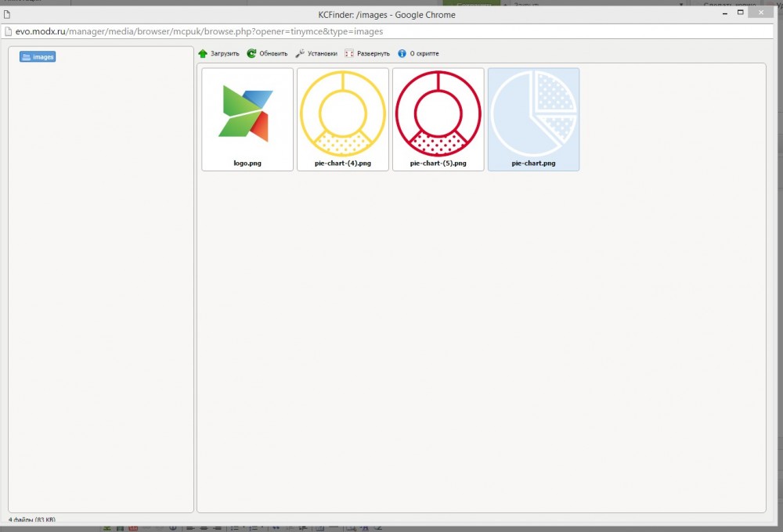783x532 pixels.
Task: Click the browser address bar URL
Action: (x=197, y=31)
